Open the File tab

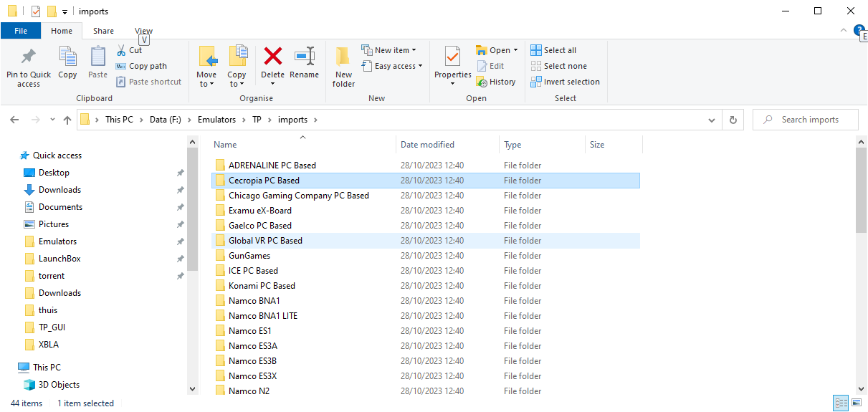[21, 31]
